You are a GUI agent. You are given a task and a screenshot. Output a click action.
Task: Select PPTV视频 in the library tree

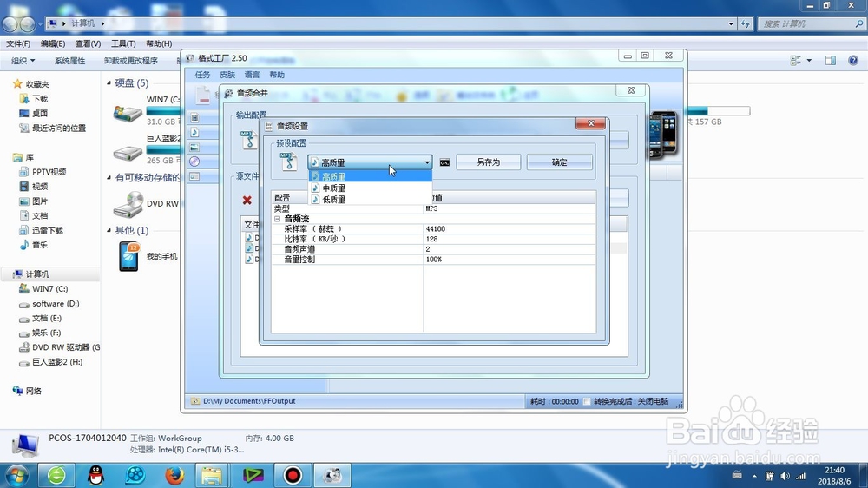coord(49,172)
